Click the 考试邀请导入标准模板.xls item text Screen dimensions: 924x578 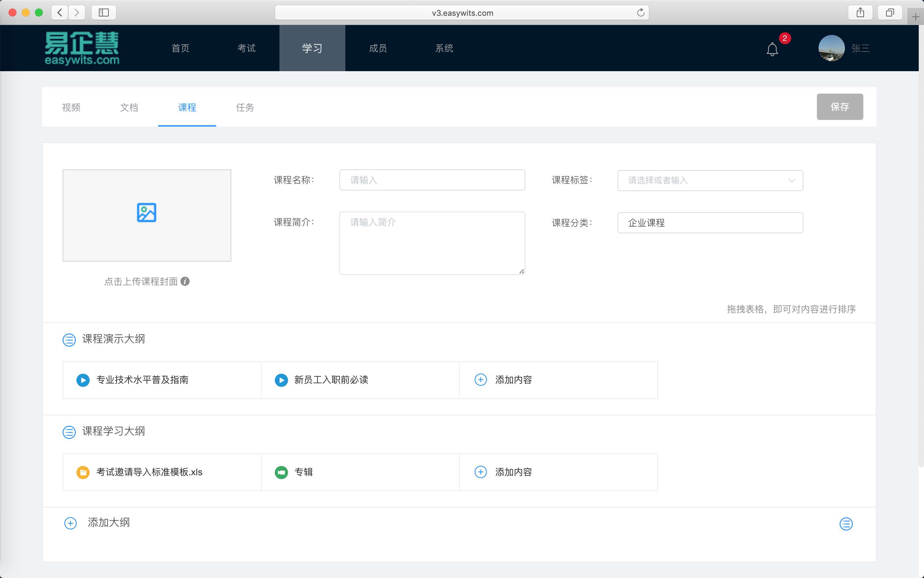(x=149, y=472)
